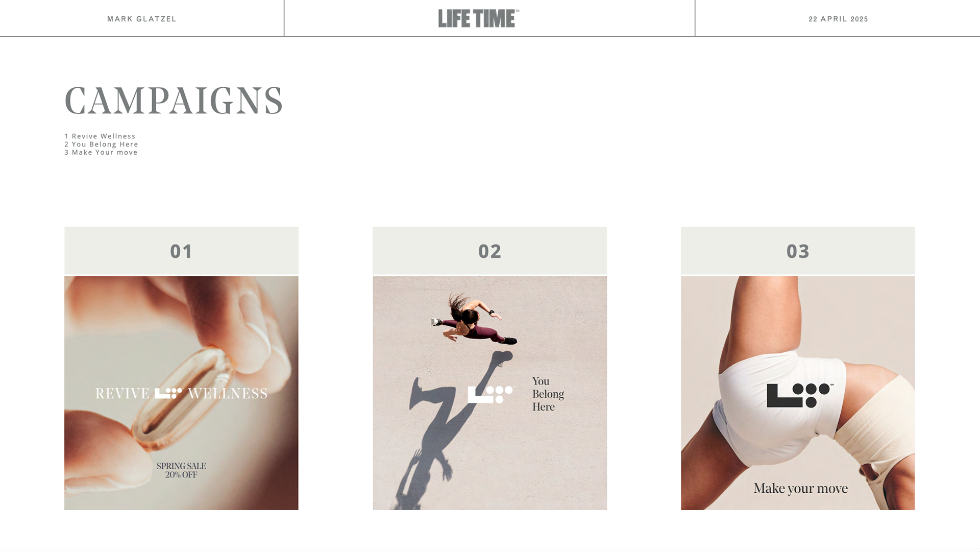The image size is (980, 552).
Task: Click list item 2 You Belong Here
Action: click(101, 145)
